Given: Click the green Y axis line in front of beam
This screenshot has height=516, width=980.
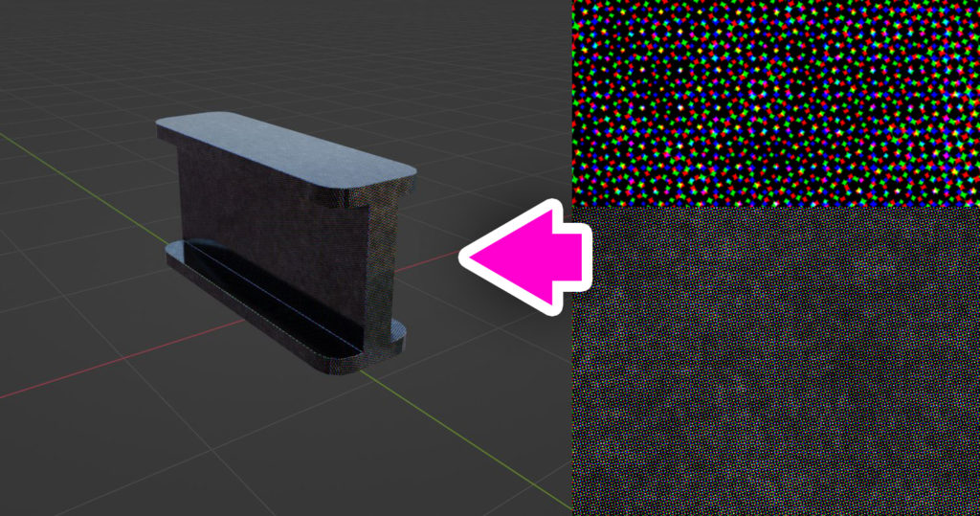Looking at the screenshot, I should click(479, 448).
